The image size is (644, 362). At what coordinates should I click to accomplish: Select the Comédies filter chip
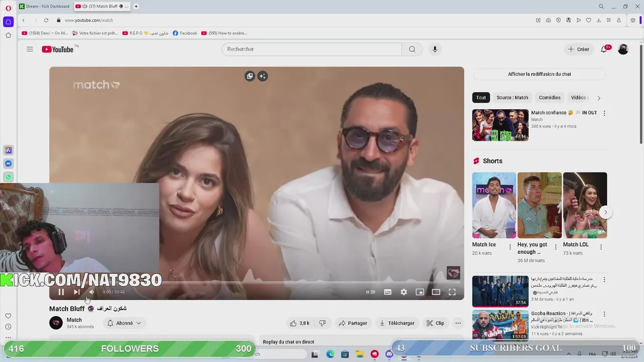(x=549, y=98)
